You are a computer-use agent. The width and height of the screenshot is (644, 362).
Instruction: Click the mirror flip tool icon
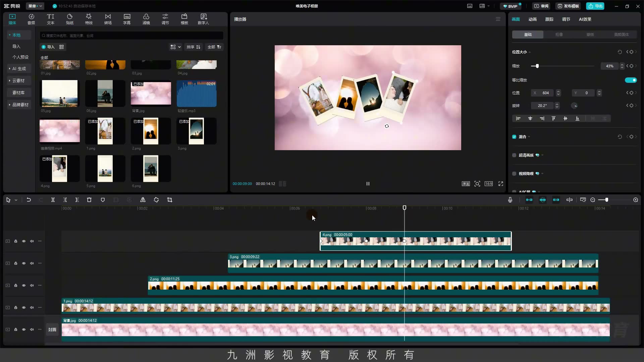(x=143, y=200)
